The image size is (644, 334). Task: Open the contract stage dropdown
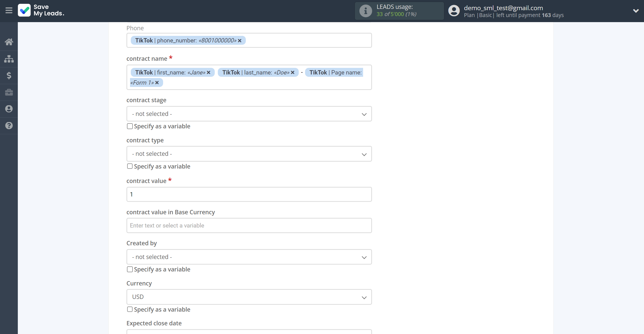pyautogui.click(x=249, y=114)
